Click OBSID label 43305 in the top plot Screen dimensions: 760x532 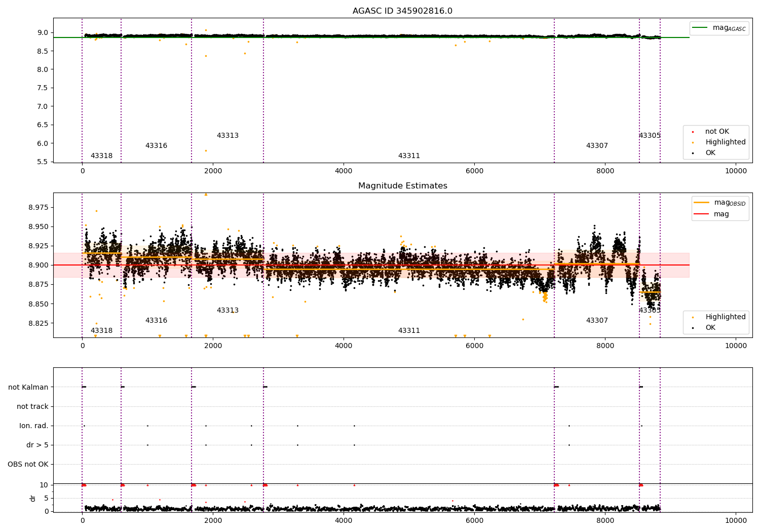[650, 136]
